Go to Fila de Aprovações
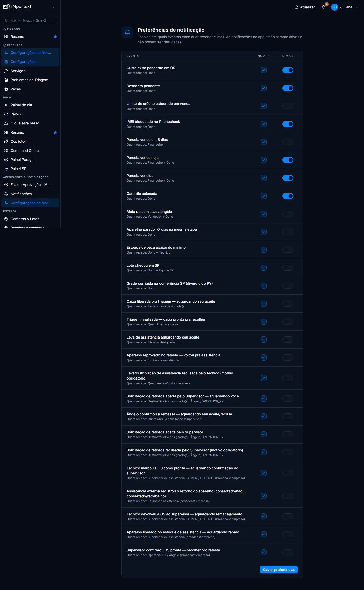 click(x=30, y=185)
